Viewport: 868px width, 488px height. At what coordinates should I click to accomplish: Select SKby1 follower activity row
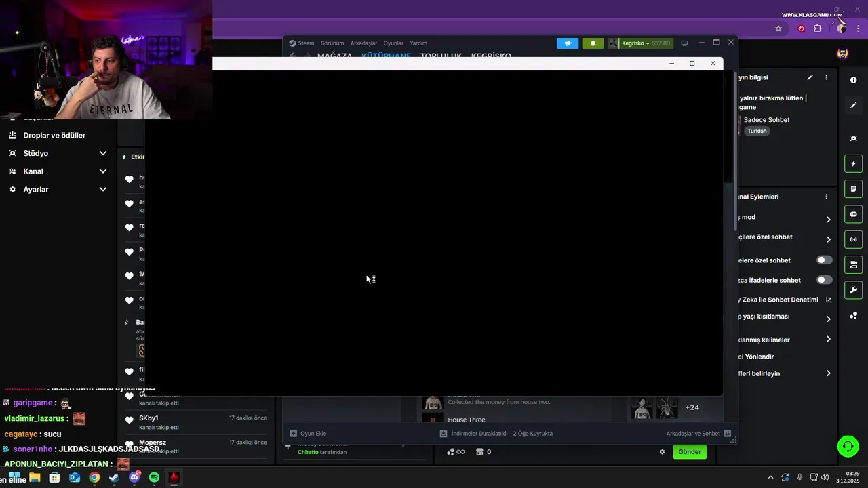click(x=196, y=422)
